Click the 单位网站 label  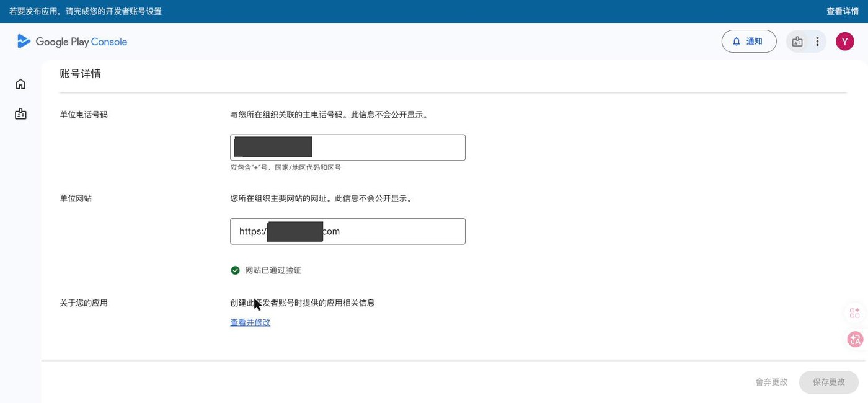(76, 198)
